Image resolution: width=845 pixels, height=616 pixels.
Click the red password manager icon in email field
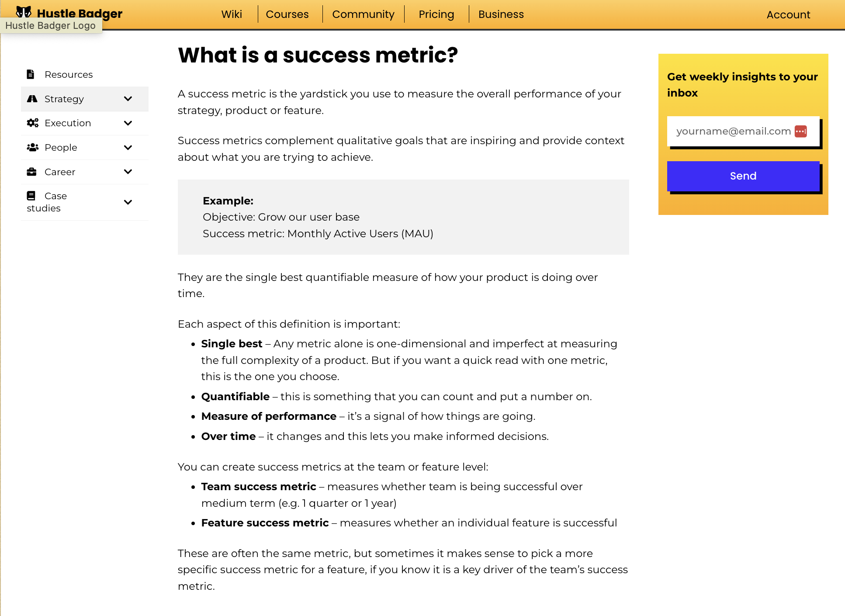tap(800, 131)
